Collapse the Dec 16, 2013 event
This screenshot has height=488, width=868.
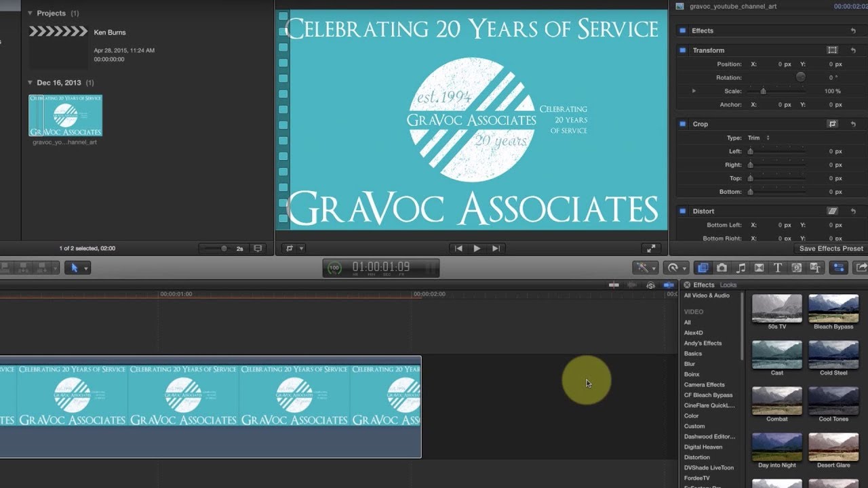coord(31,83)
